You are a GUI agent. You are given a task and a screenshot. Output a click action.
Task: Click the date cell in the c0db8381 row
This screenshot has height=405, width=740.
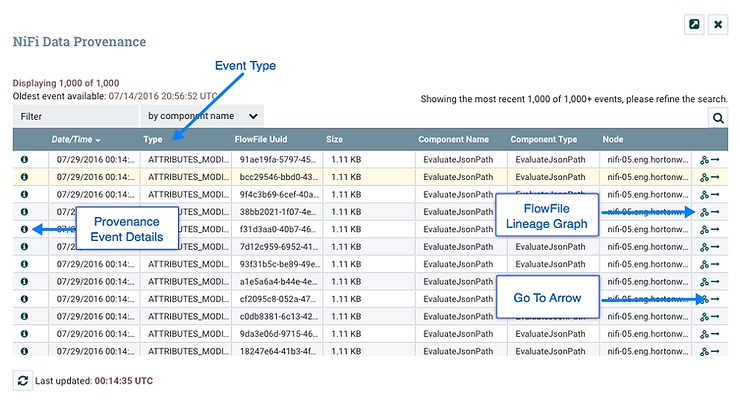(x=95, y=317)
